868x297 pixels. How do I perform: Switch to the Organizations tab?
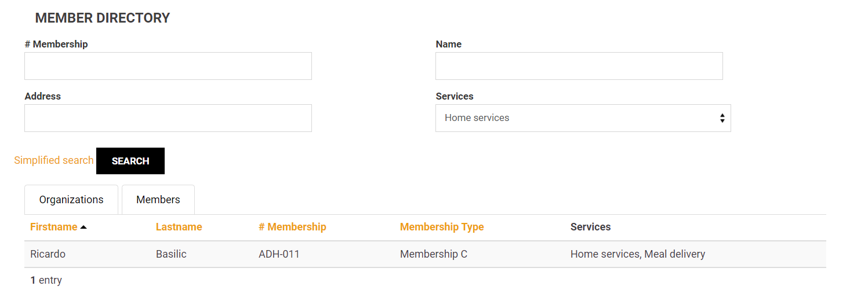pyautogui.click(x=71, y=200)
